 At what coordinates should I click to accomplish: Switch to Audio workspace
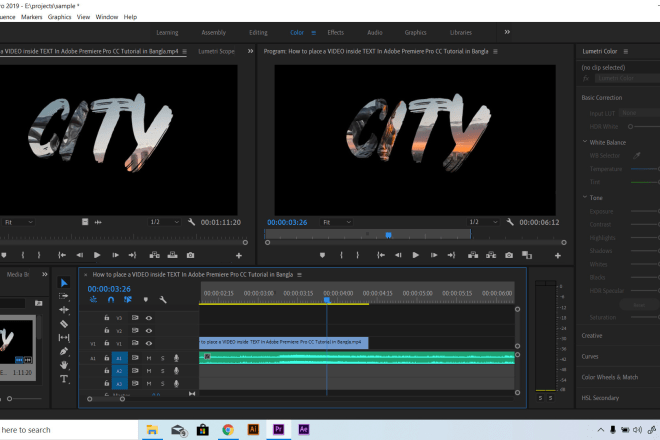[x=375, y=32]
